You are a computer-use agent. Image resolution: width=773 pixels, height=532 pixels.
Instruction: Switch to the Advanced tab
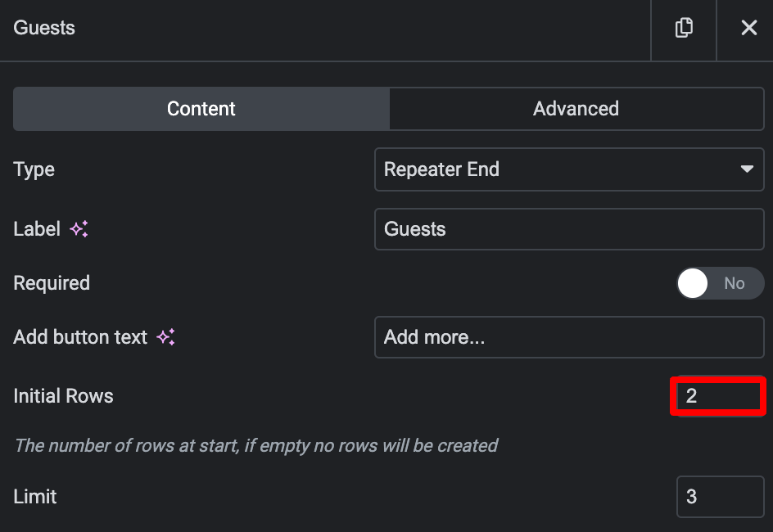pyautogui.click(x=576, y=109)
